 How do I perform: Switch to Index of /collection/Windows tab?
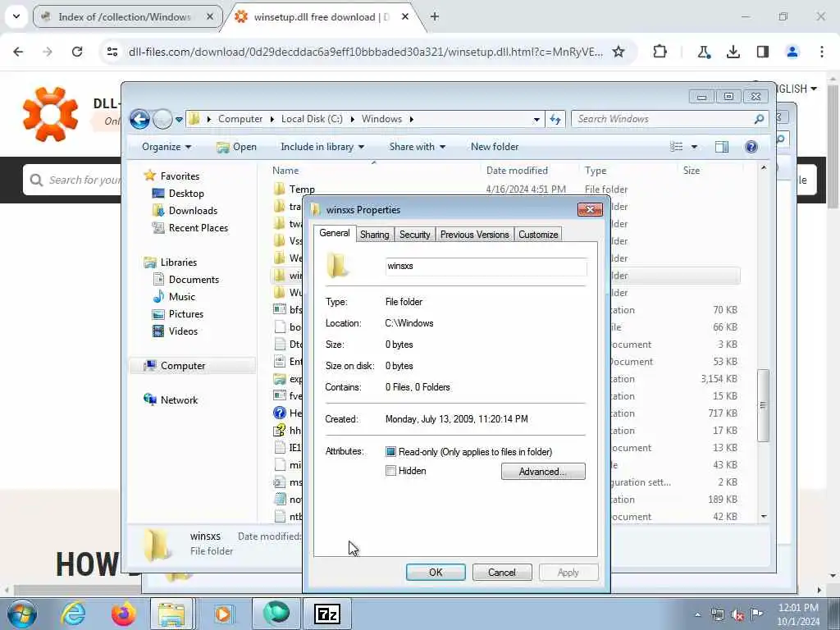(127, 16)
